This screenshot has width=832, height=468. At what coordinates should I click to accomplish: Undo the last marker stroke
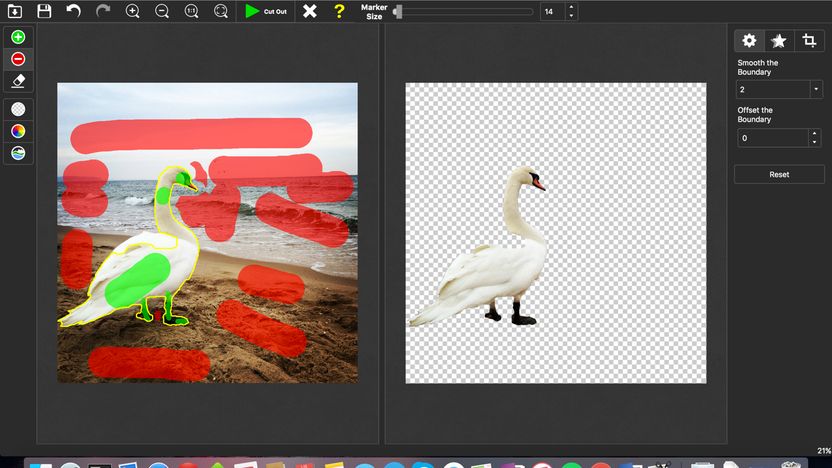coord(74,11)
